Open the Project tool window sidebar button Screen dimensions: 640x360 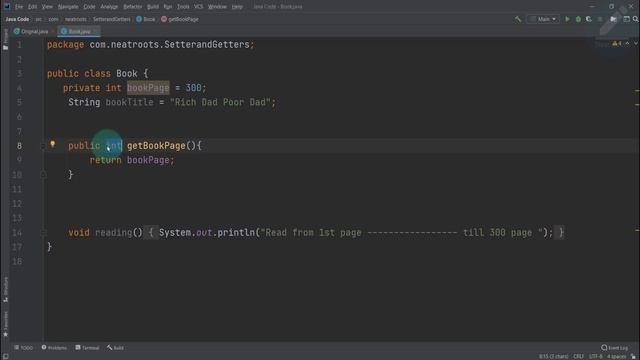click(5, 40)
